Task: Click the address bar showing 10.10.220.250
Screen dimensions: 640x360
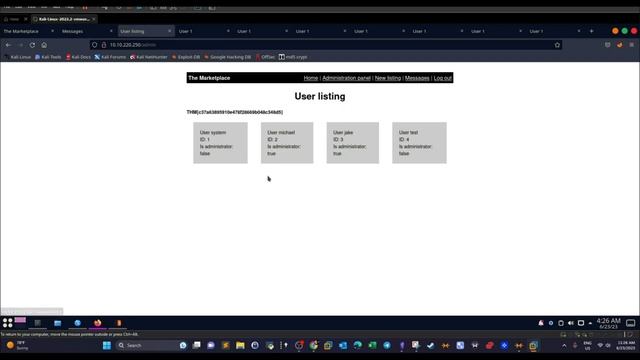Action: tap(327, 45)
